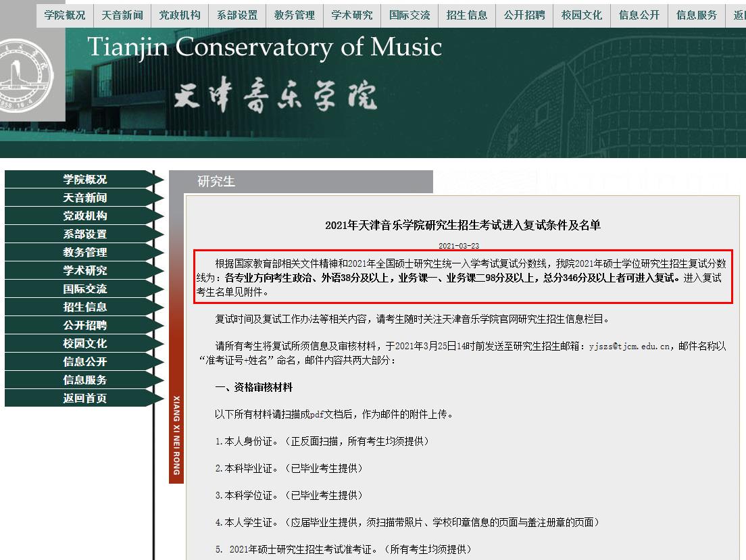
Task: Click 公开招聘 in top navigation
Action: click(524, 15)
